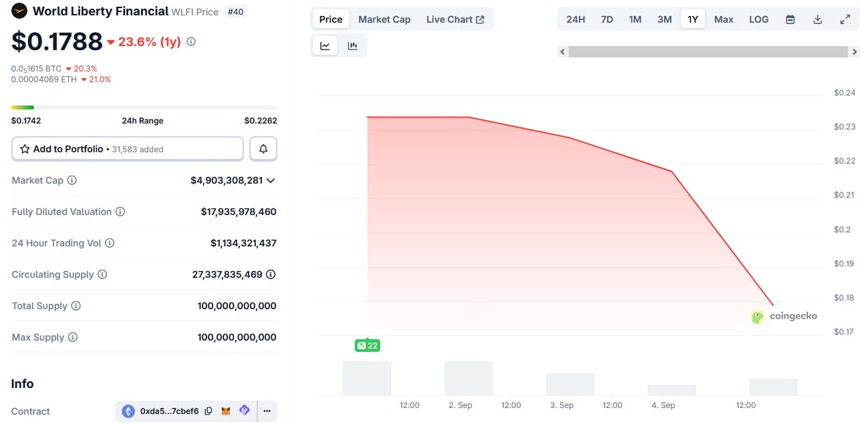Select the 7D time range
The height and width of the screenshot is (424, 868).
[x=607, y=19]
